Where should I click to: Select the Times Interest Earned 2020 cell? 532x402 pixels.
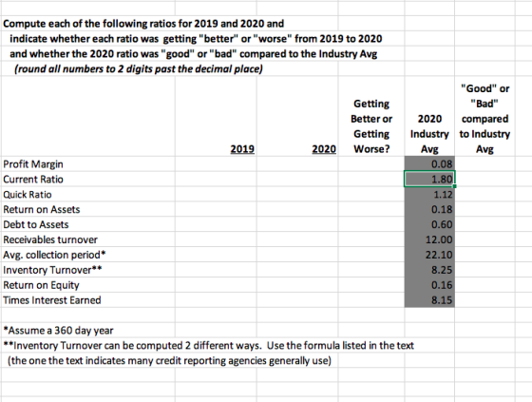[297, 300]
